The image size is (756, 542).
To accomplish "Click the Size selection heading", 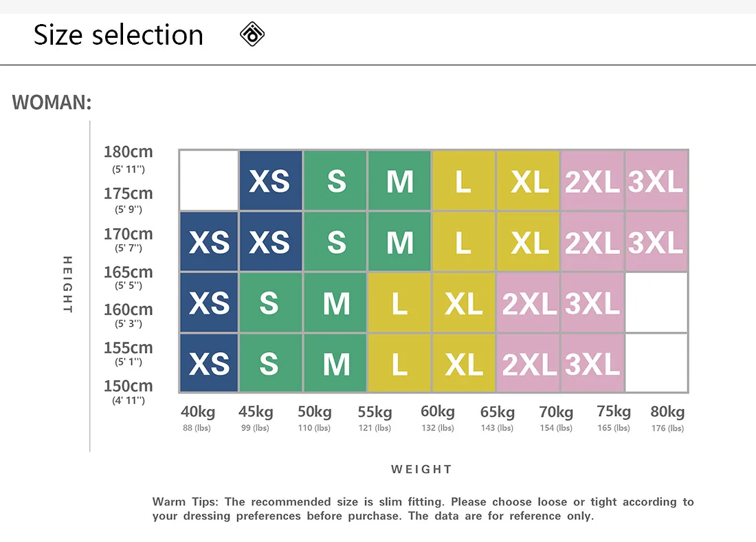I will pos(118,35).
